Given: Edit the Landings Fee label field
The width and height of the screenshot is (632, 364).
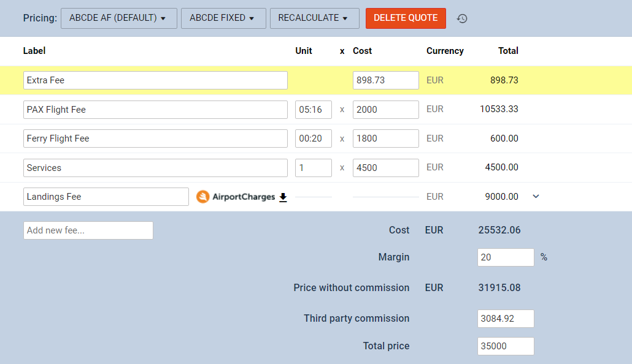Looking at the screenshot, I should [x=106, y=197].
